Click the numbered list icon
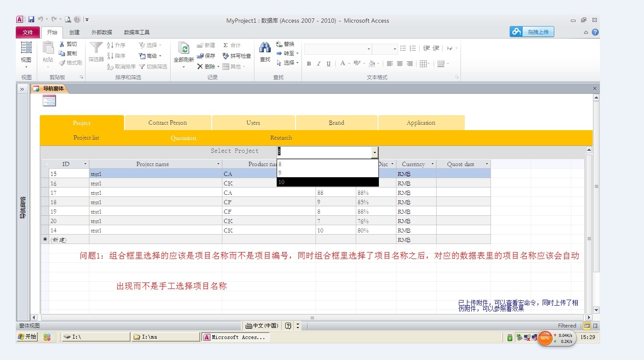This screenshot has width=644, height=360. click(x=413, y=48)
